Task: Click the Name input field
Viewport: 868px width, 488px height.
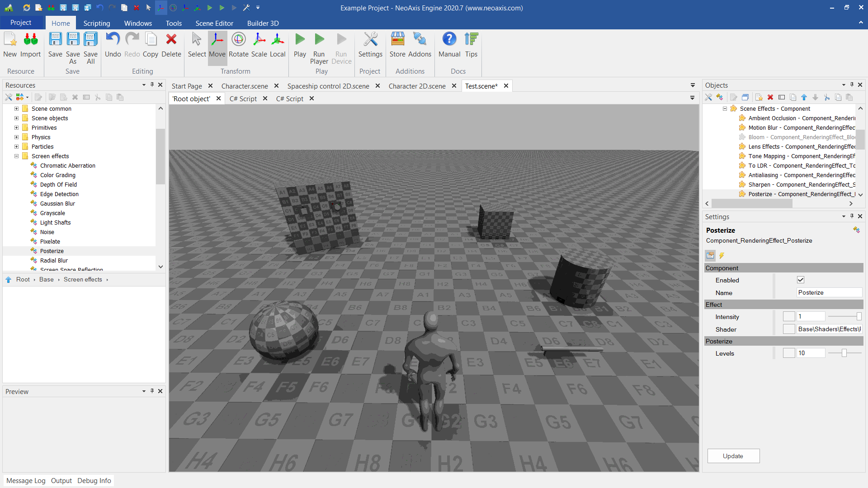Action: coord(829,293)
